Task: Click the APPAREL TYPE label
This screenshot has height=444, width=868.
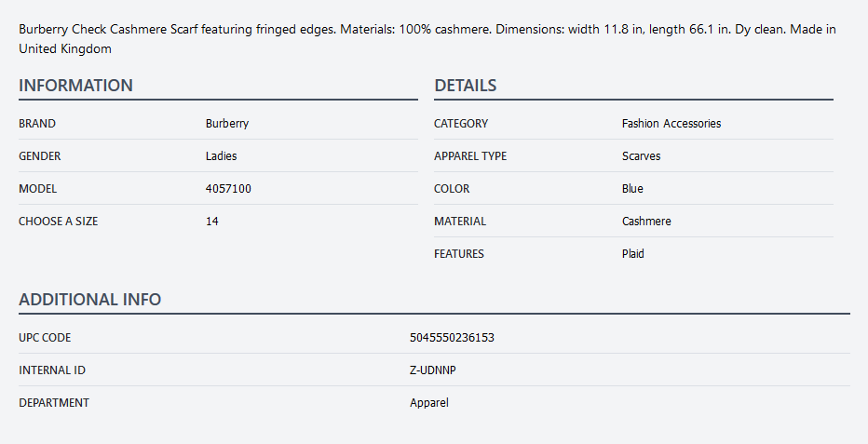Action: pos(470,156)
